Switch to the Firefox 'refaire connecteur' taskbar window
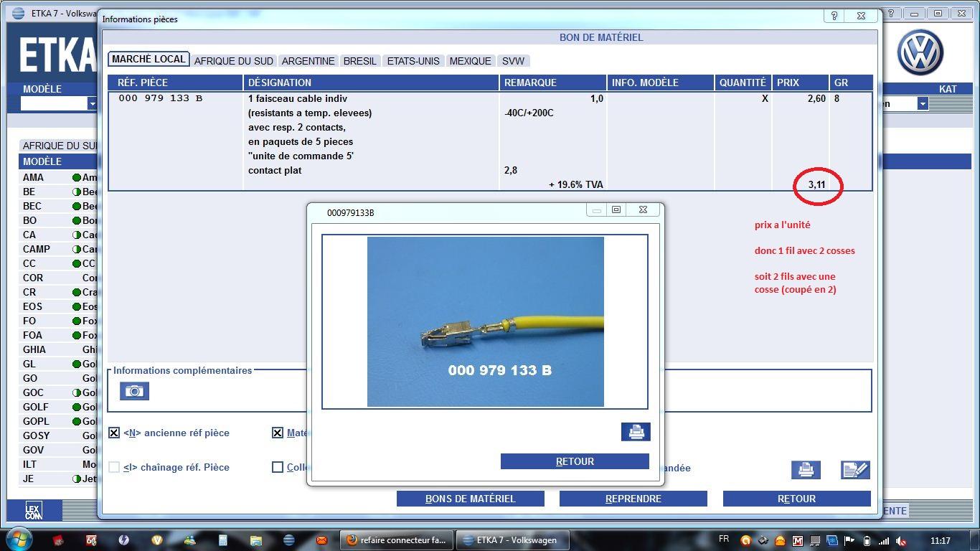This screenshot has height=551, width=980. 397,540
